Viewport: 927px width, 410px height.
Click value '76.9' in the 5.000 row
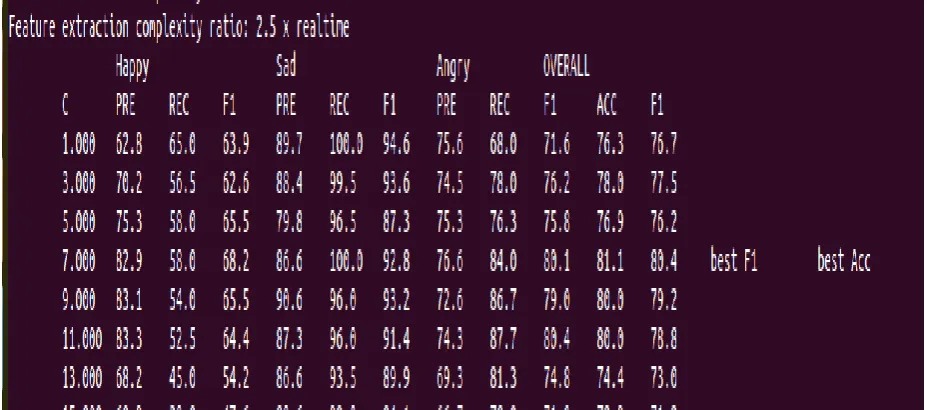click(x=610, y=222)
